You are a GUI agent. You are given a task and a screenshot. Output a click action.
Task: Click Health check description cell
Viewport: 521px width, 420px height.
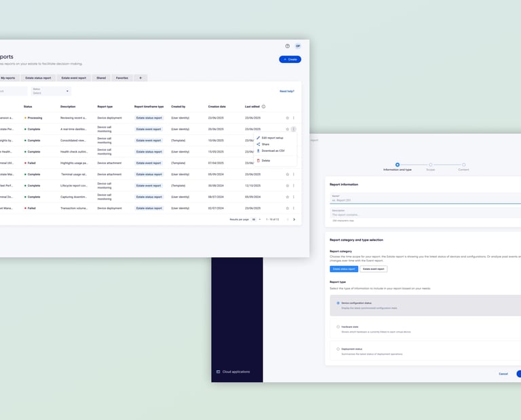(x=74, y=152)
